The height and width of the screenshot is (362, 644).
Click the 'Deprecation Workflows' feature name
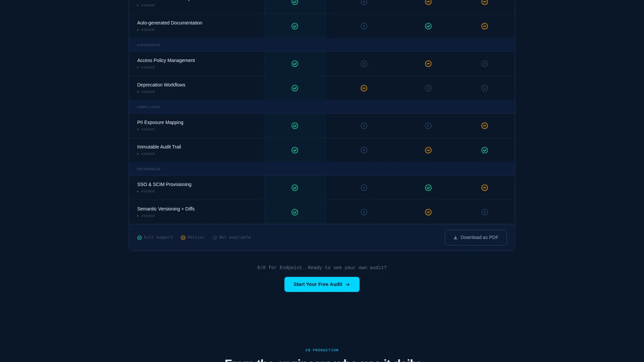click(161, 85)
